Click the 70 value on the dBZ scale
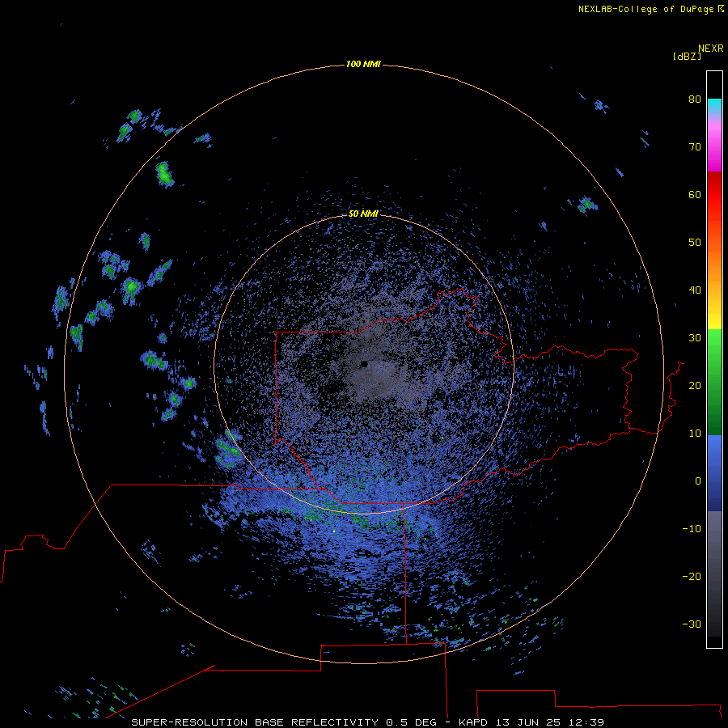The height and width of the screenshot is (728, 728). click(x=695, y=147)
